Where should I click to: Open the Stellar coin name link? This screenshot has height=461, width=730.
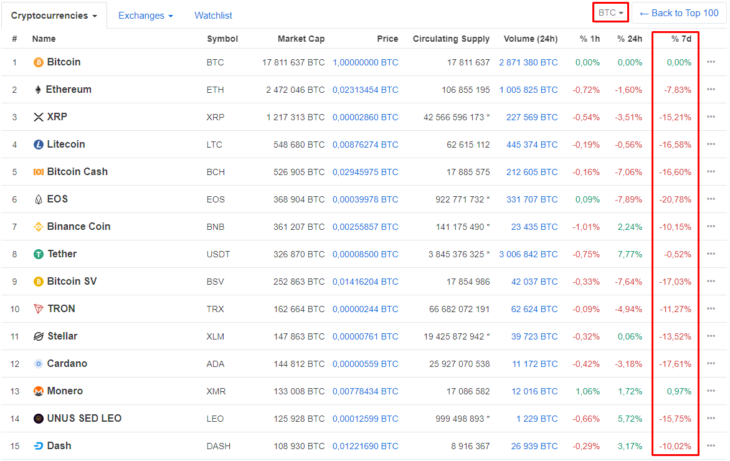(x=62, y=336)
